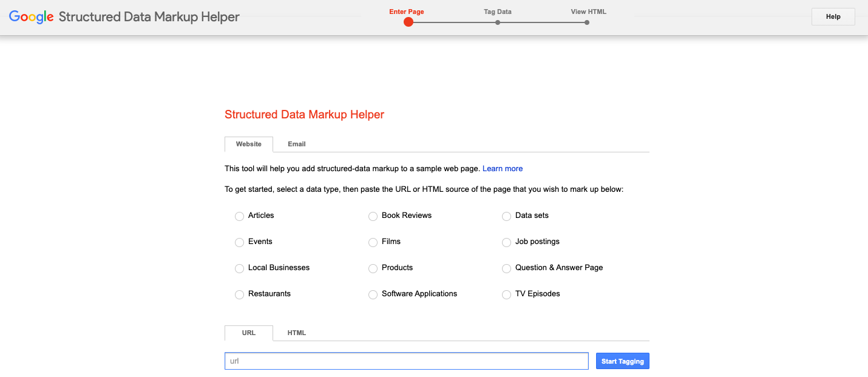
Task: Choose the Data sets radio option
Action: coord(506,216)
